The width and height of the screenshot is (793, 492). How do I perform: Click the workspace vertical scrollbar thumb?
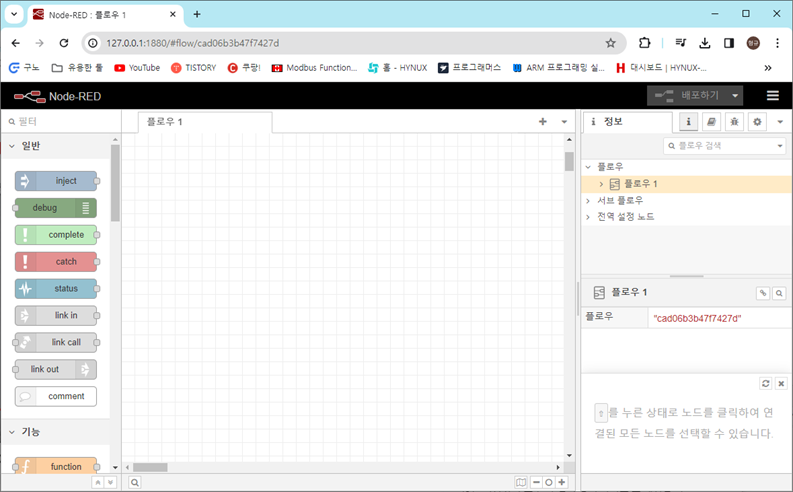click(569, 162)
